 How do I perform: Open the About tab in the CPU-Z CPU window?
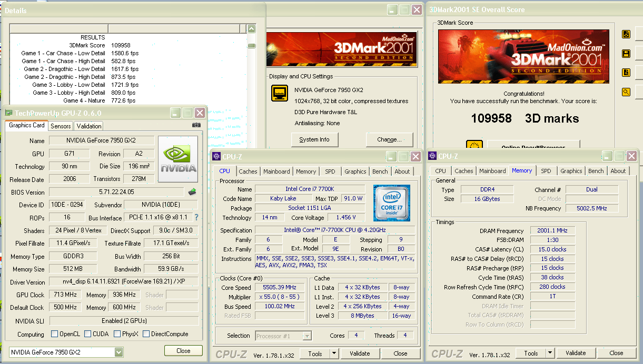tap(402, 171)
